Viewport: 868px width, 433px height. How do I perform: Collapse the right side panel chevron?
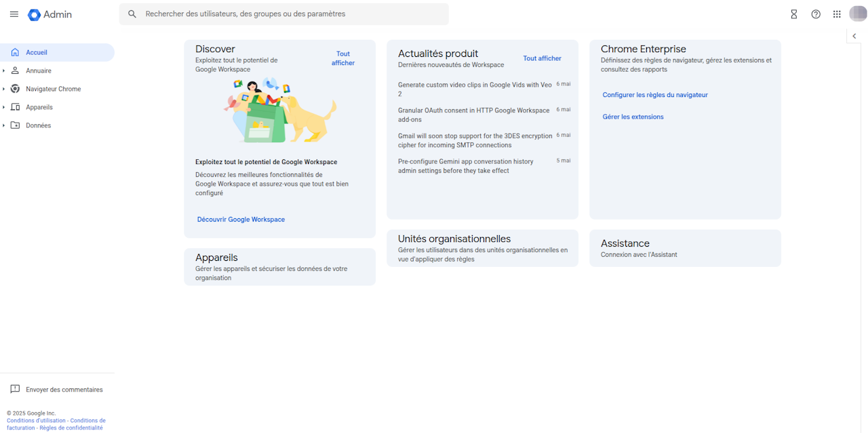[x=854, y=36]
